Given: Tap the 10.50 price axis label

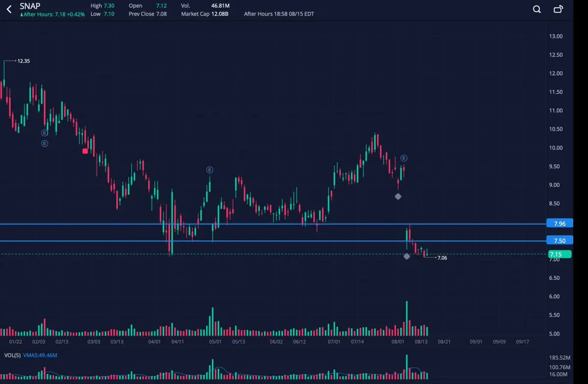Looking at the screenshot, I should (x=556, y=129).
